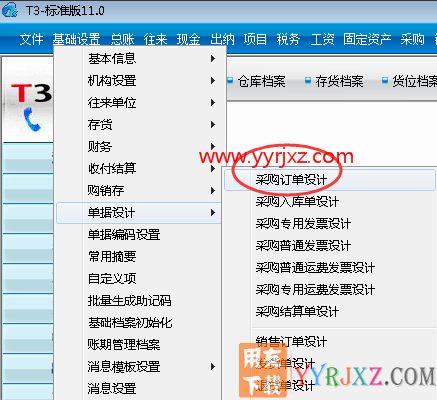
Task: Open the 基础设置 menu
Action: (x=76, y=39)
